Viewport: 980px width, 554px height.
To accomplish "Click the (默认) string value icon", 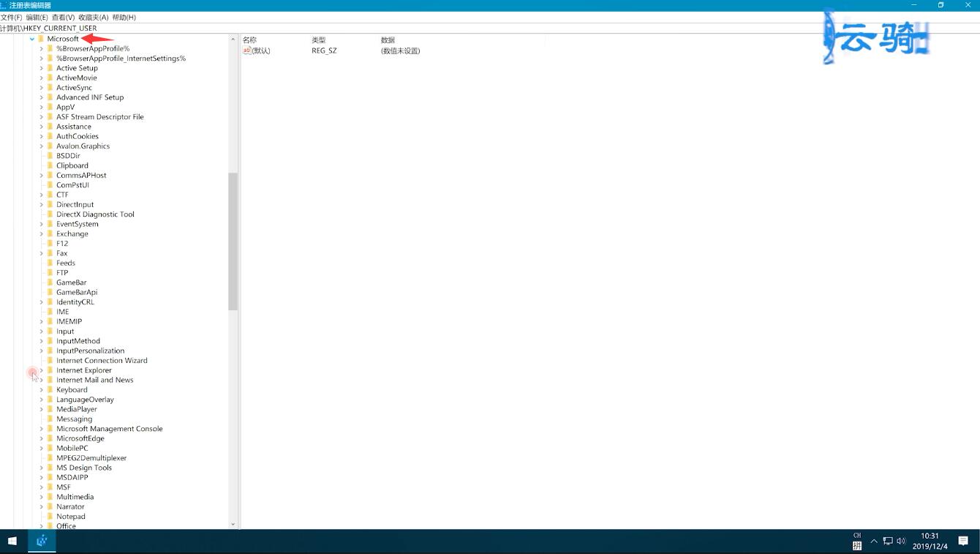I will (x=246, y=50).
